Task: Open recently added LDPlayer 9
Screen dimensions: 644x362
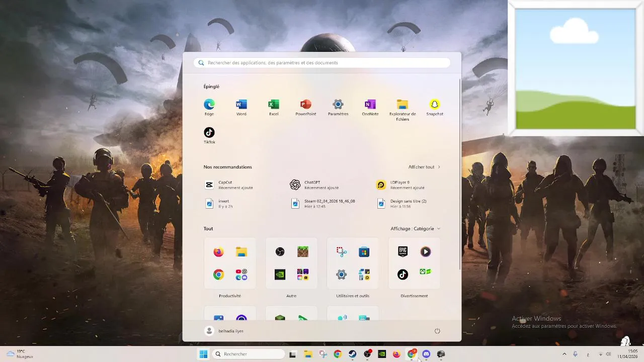Action: pyautogui.click(x=401, y=185)
